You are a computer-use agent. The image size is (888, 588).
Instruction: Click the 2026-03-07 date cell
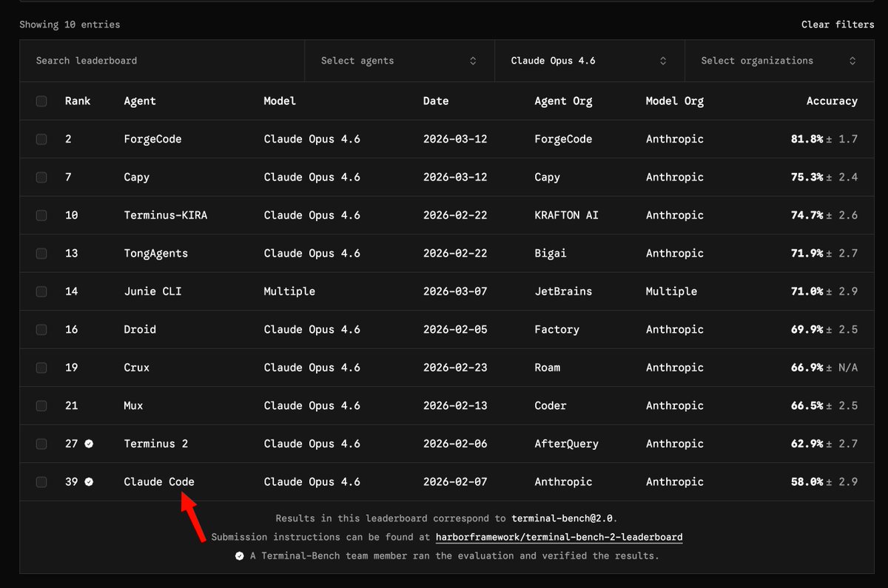point(455,291)
